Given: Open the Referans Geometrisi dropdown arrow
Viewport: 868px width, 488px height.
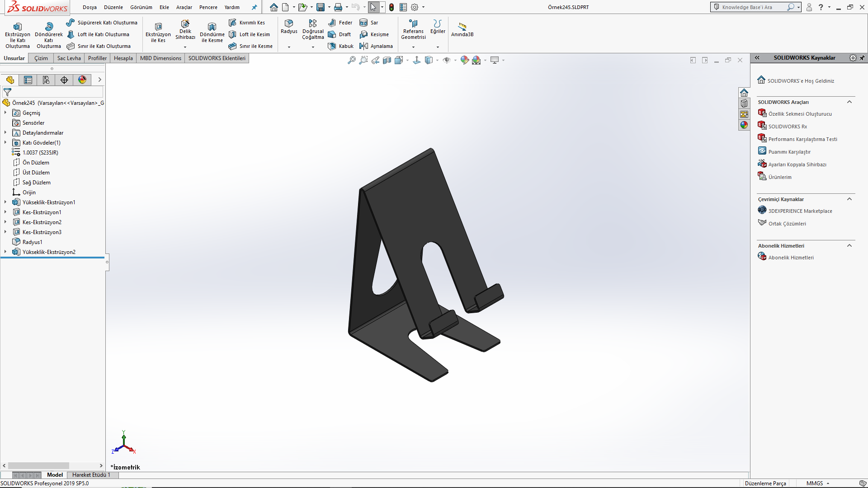Looking at the screenshot, I should tap(413, 47).
